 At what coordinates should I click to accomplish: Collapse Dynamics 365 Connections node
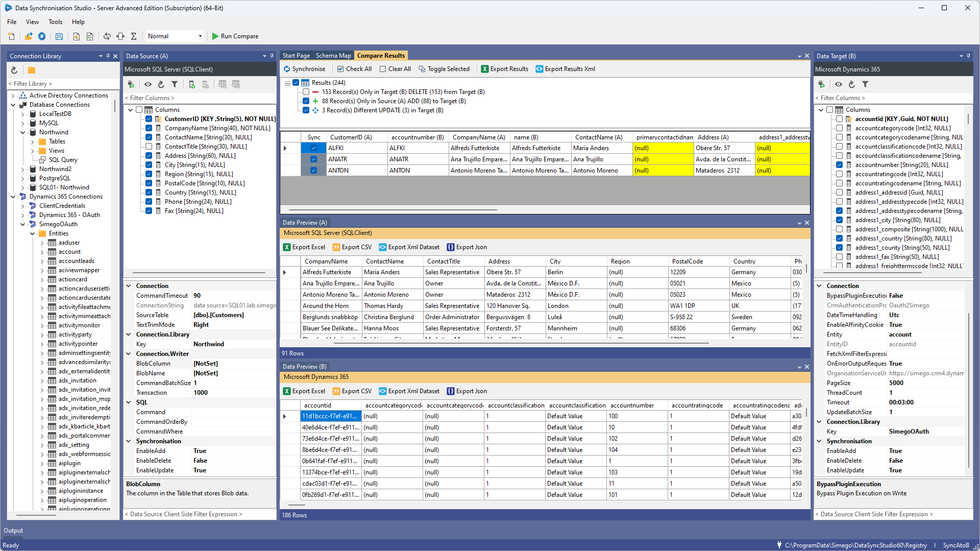click(x=13, y=197)
